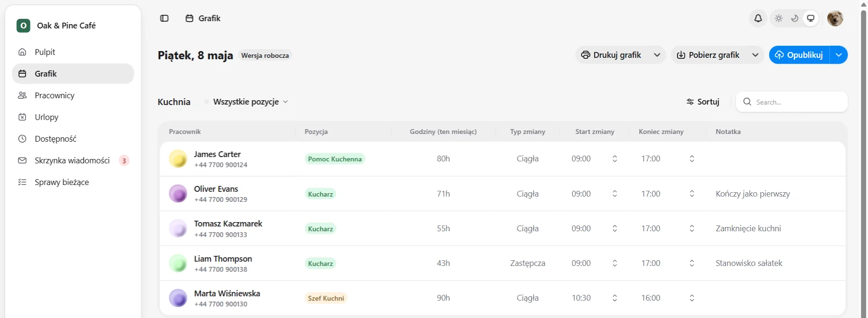868x318 pixels.
Task: Click calendar icon beside Grafik title
Action: pyautogui.click(x=190, y=18)
